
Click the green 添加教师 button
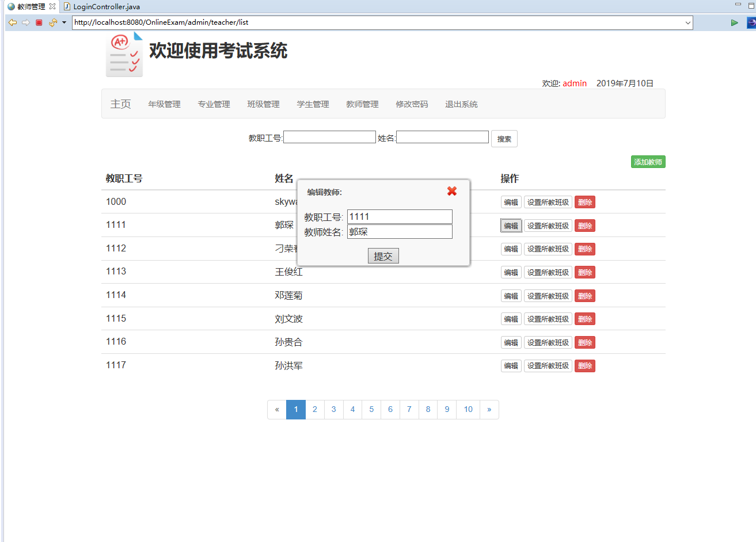(648, 162)
